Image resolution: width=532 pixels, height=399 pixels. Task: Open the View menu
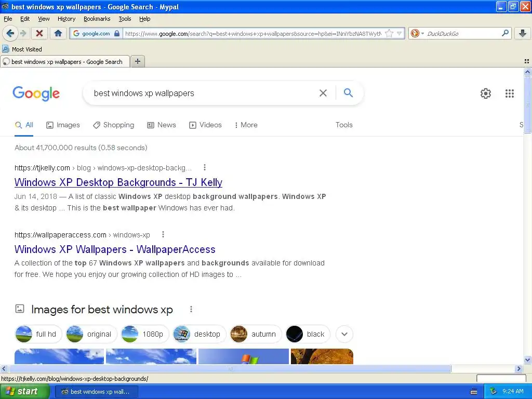[x=44, y=19]
